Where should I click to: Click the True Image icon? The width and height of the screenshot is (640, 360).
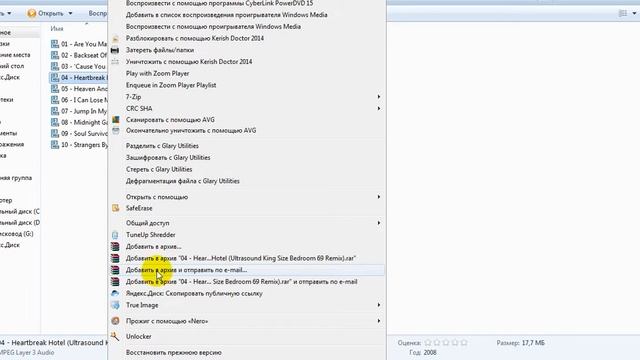(x=116, y=305)
